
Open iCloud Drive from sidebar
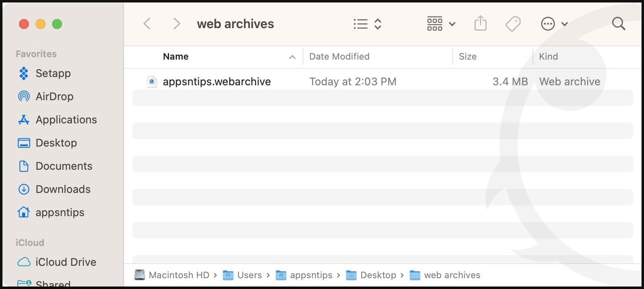tap(66, 262)
